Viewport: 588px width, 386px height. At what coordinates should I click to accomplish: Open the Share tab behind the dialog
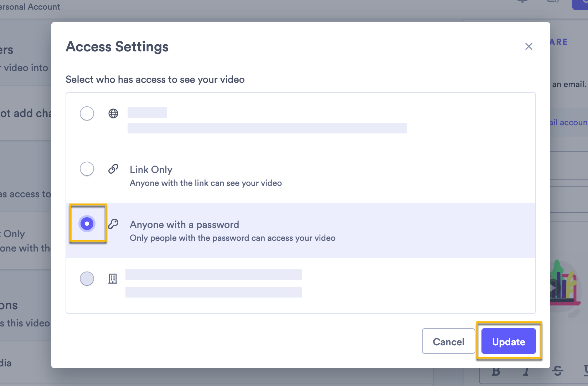click(x=559, y=42)
